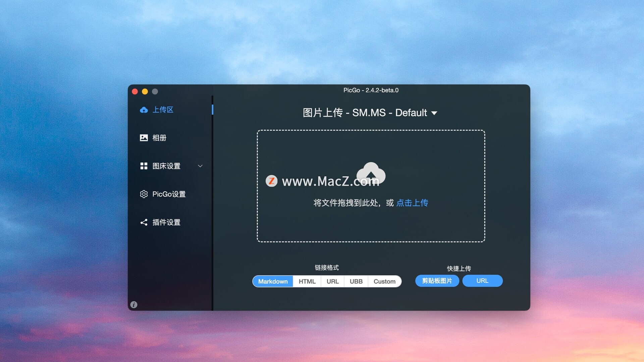This screenshot has height=362, width=644.
Task: Choose UBB link format option
Action: (356, 281)
